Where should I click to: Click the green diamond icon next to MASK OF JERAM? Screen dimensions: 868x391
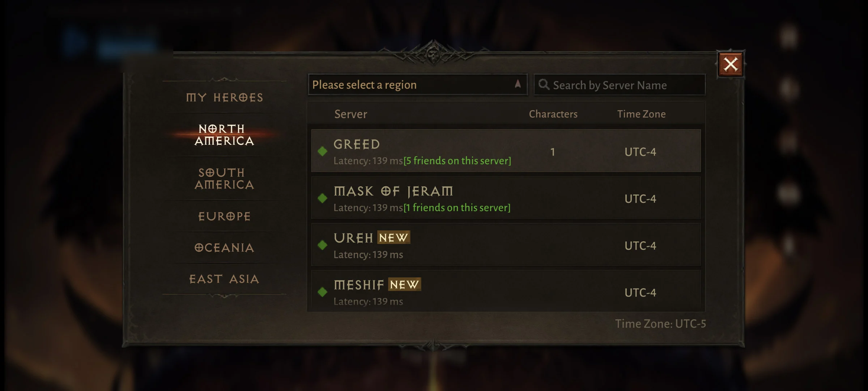coord(323,198)
